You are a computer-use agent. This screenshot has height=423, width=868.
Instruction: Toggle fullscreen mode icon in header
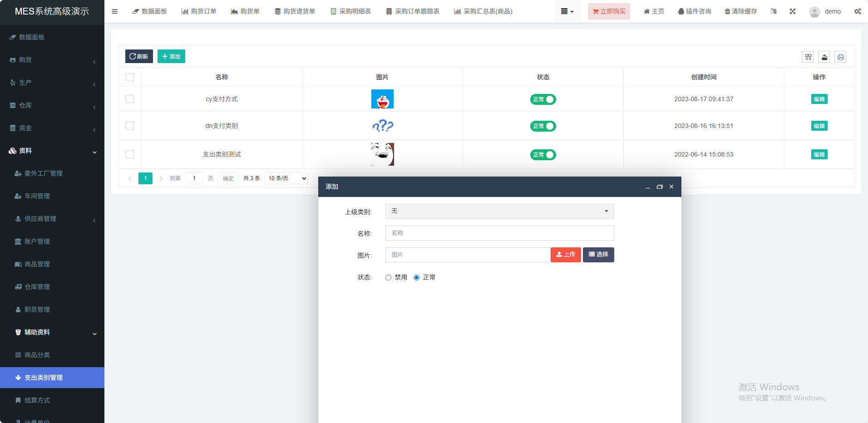(792, 11)
